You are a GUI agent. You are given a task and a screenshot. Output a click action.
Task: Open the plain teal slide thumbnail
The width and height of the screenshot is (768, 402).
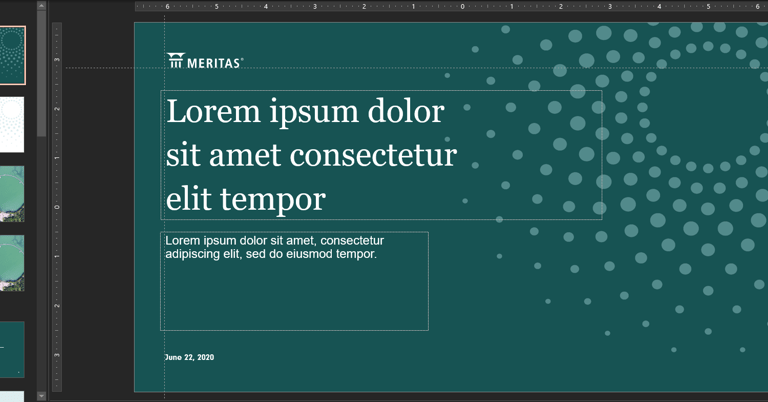coord(12,350)
